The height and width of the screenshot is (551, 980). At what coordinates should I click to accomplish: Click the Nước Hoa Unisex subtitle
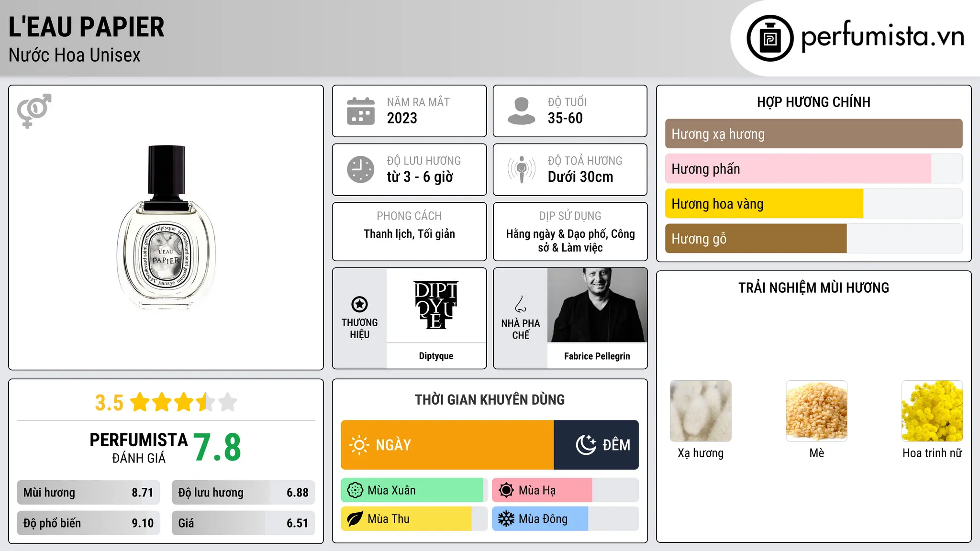(x=75, y=55)
